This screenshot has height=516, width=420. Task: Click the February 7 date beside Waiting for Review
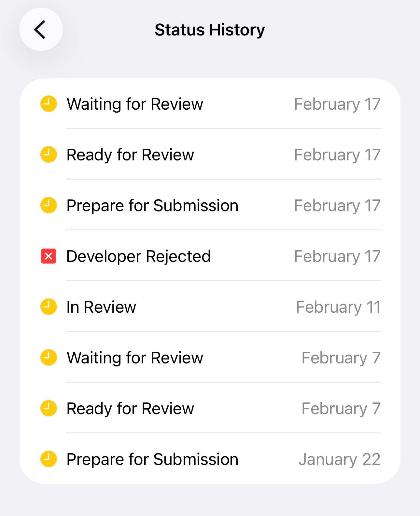(341, 358)
